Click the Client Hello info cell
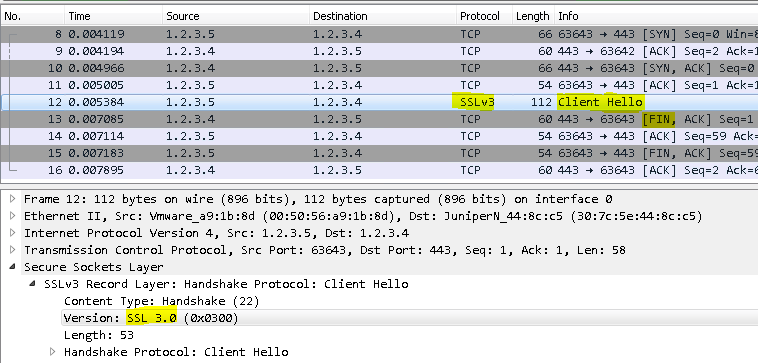This screenshot has height=363, width=758. [600, 102]
